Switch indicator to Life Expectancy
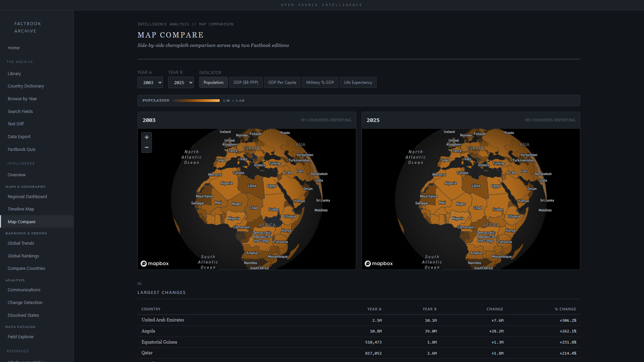Screen dimensions: 644x362 [358, 82]
